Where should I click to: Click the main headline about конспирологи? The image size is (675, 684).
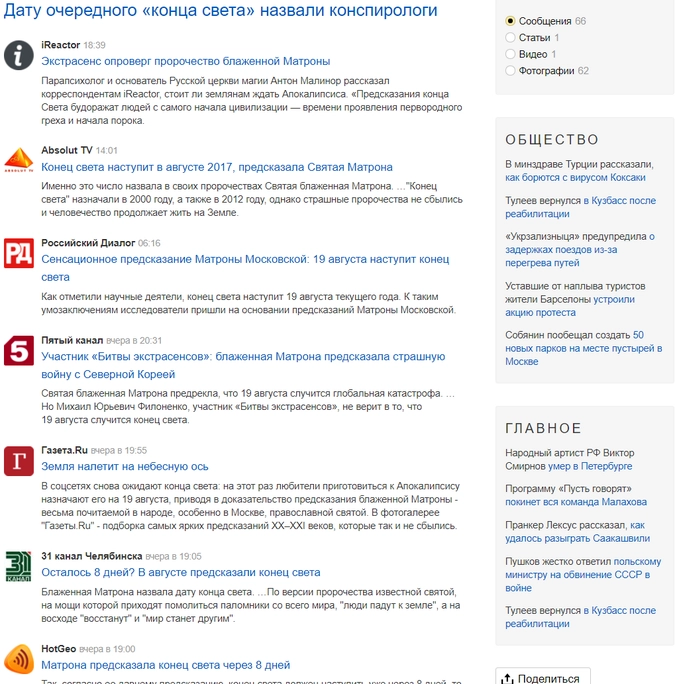pos(221,11)
